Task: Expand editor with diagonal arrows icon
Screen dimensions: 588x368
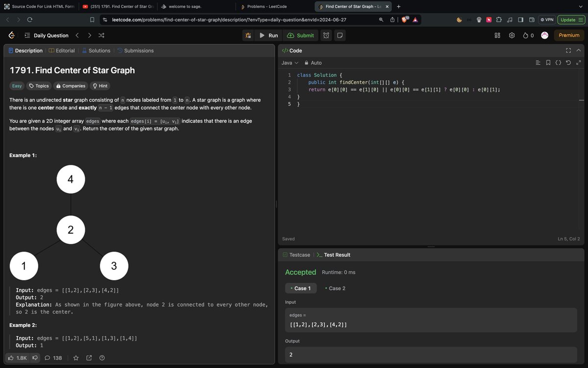Action: 578,63
